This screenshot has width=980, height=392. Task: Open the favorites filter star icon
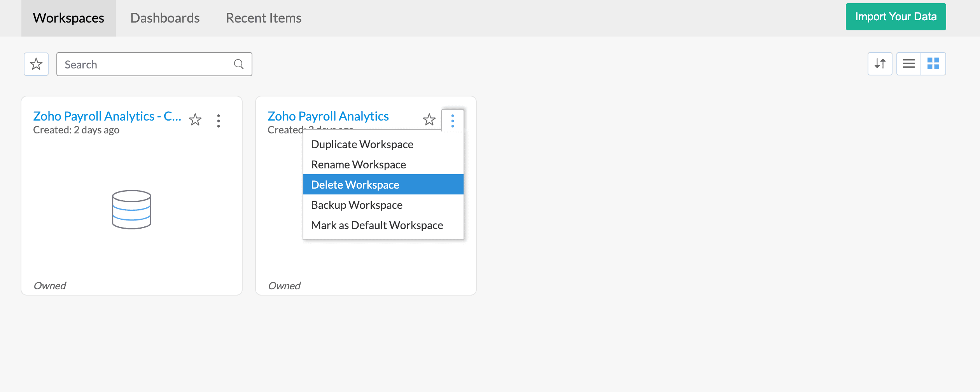36,64
